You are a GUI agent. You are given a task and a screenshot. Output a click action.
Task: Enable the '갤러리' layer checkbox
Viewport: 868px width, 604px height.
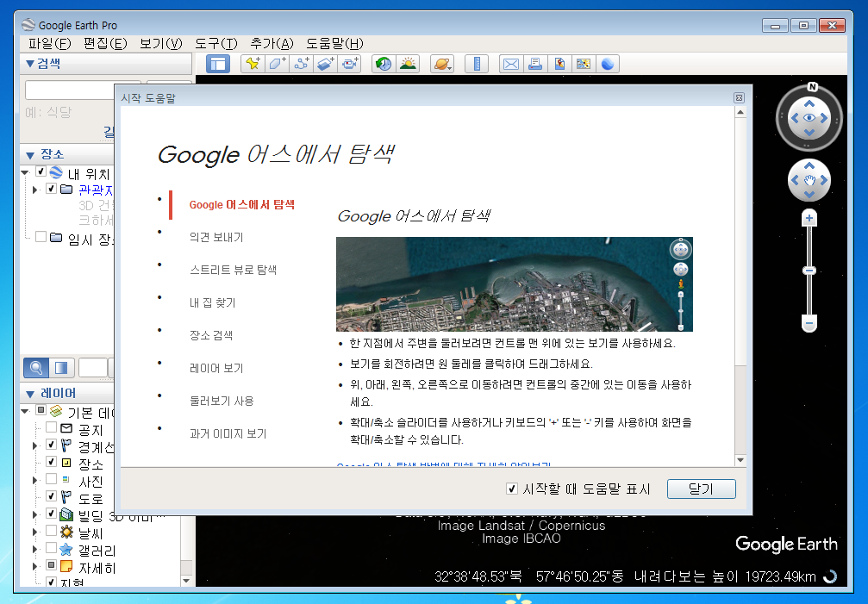(52, 548)
